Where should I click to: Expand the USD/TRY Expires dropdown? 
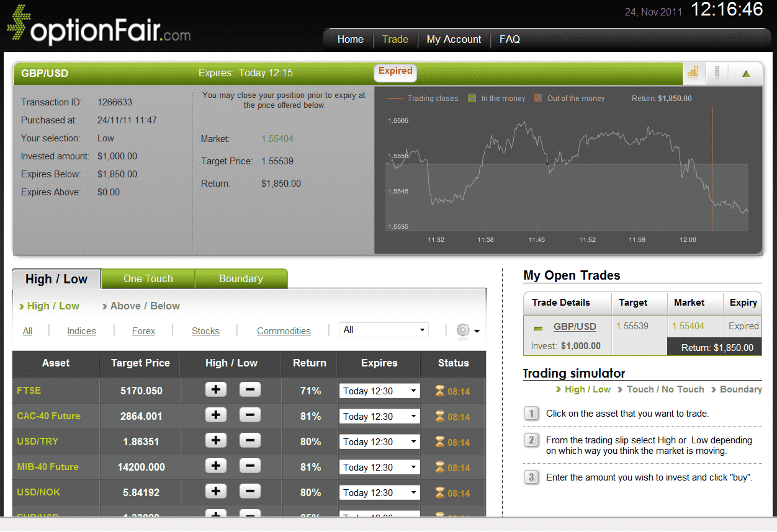coord(379,442)
